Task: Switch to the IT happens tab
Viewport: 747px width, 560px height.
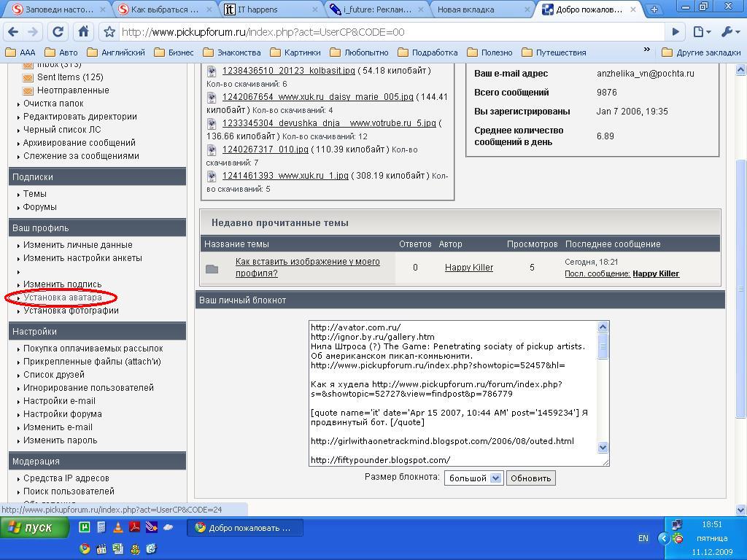Action: (270, 9)
